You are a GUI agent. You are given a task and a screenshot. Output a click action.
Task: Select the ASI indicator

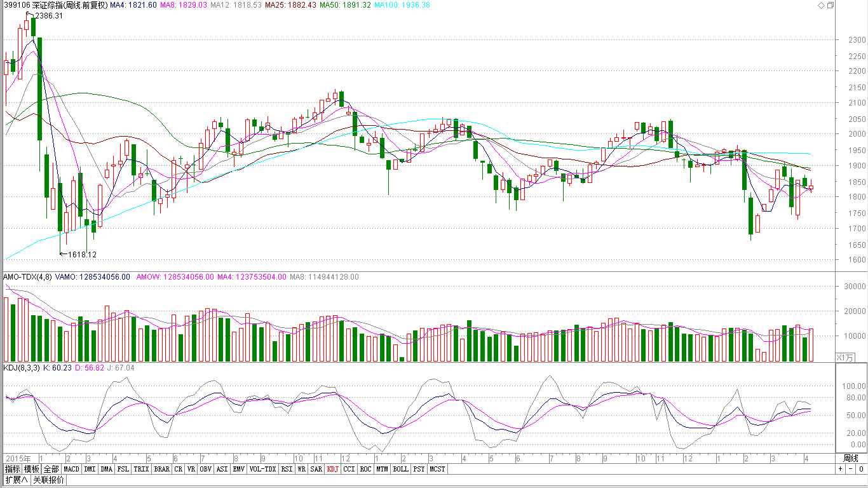[x=222, y=469]
